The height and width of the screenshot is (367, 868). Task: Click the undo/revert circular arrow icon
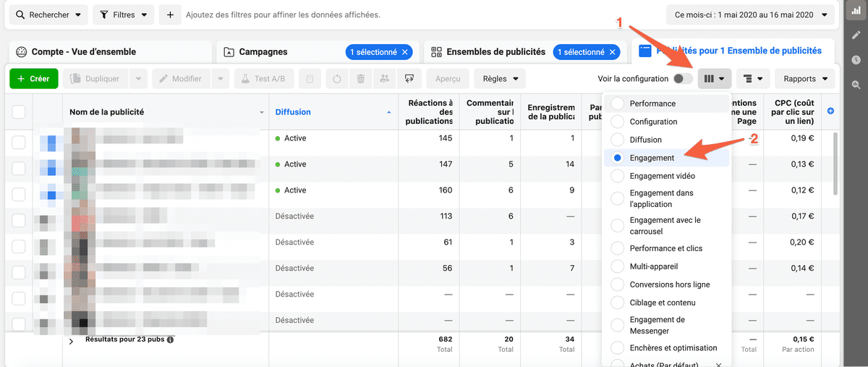(x=336, y=79)
